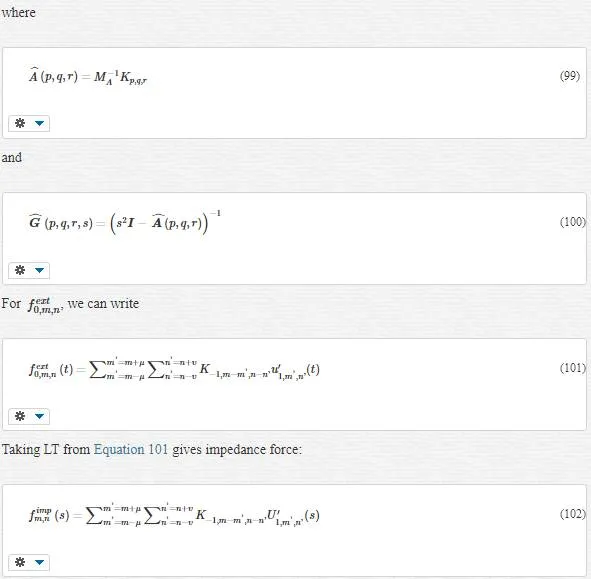Click the gear icon under Equation 99
The width and height of the screenshot is (591, 579).
(20, 123)
